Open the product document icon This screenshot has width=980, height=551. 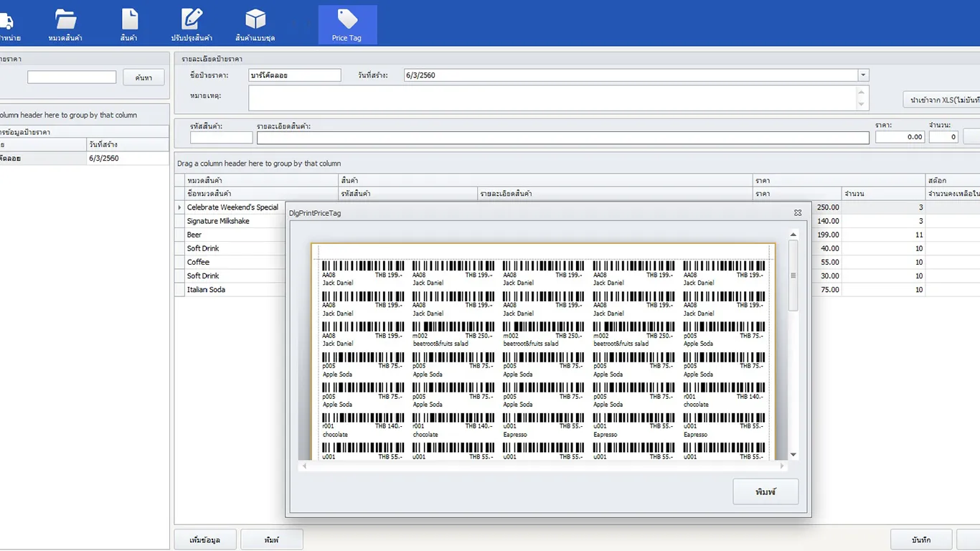click(x=129, y=24)
